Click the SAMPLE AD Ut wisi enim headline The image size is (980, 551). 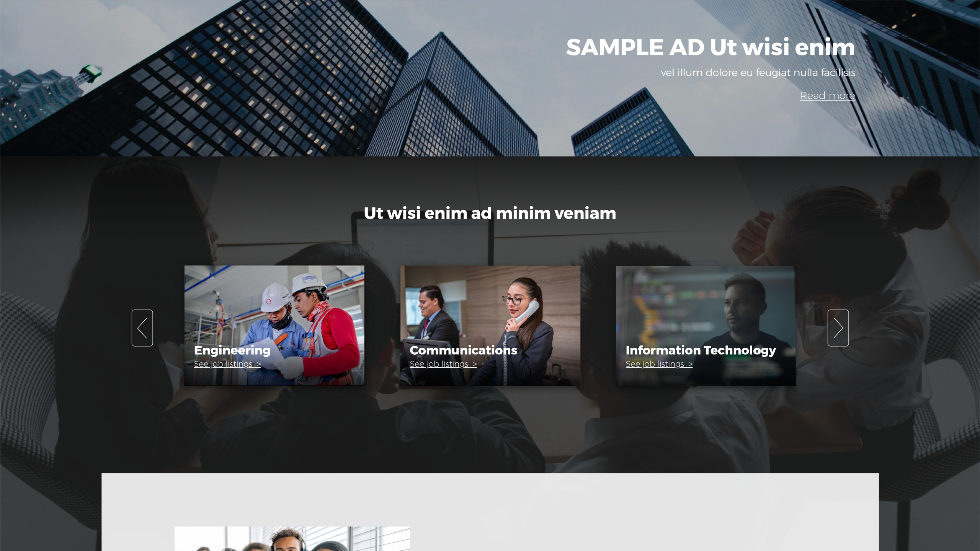[x=710, y=47]
